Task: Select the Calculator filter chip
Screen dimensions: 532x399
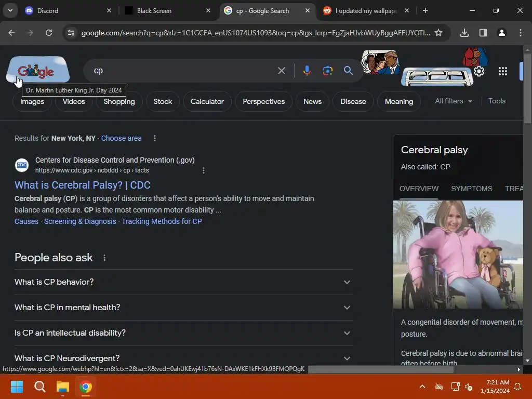Action: (207, 101)
